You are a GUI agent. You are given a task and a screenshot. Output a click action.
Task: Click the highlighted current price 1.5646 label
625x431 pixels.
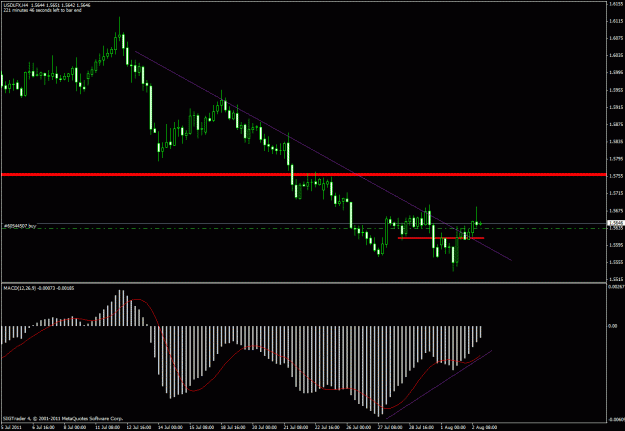coord(614,223)
